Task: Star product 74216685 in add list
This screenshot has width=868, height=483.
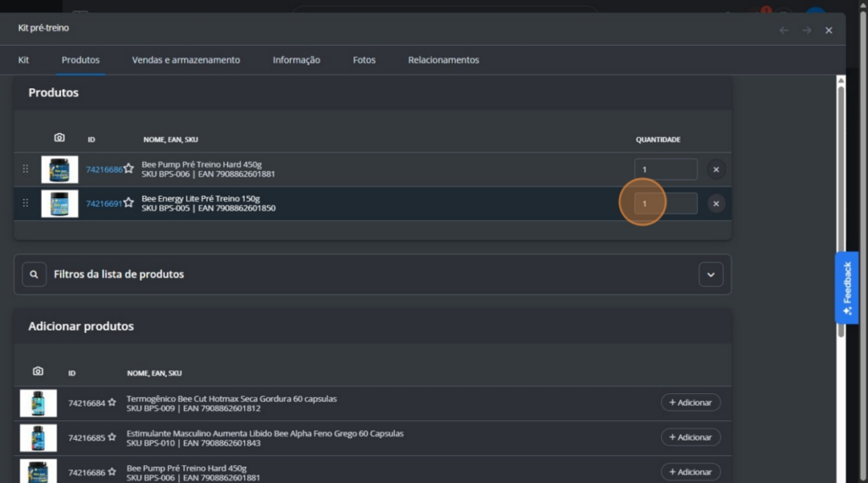Action: (x=112, y=437)
